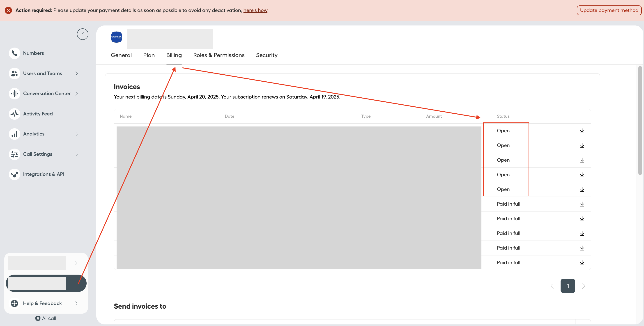Viewport: 644px width, 326px height.
Task: Dismiss the red error icon in the banner
Action: (x=8, y=10)
